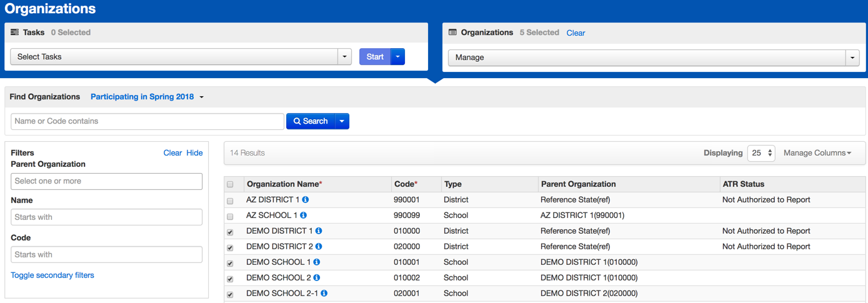Sort by the Organization Name column header

284,184
